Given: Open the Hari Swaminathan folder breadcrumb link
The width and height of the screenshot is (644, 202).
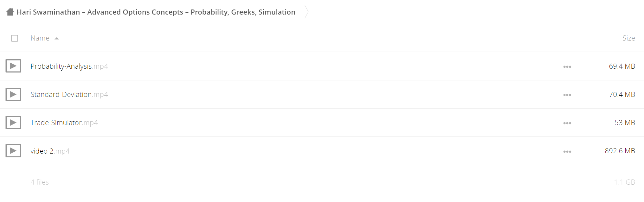Looking at the screenshot, I should 156,12.
